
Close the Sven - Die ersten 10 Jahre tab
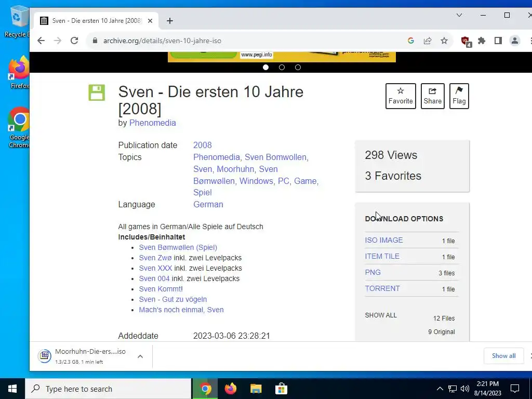click(150, 21)
